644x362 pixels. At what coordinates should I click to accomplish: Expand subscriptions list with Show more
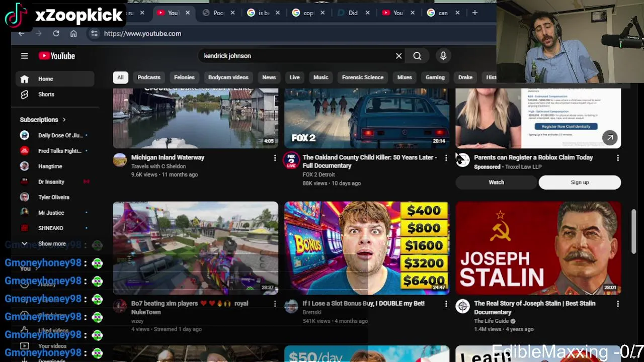click(52, 243)
